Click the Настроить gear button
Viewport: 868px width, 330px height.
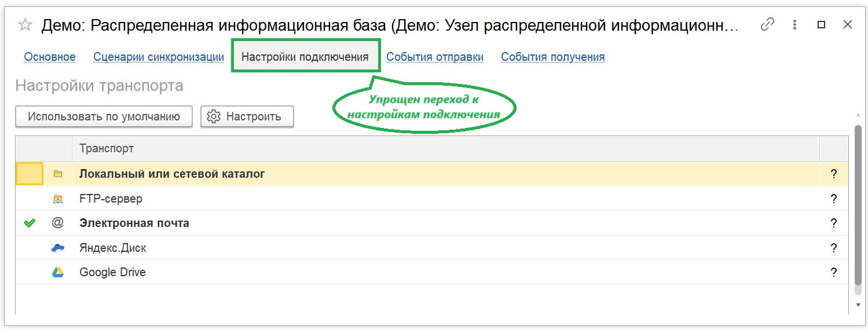(247, 116)
